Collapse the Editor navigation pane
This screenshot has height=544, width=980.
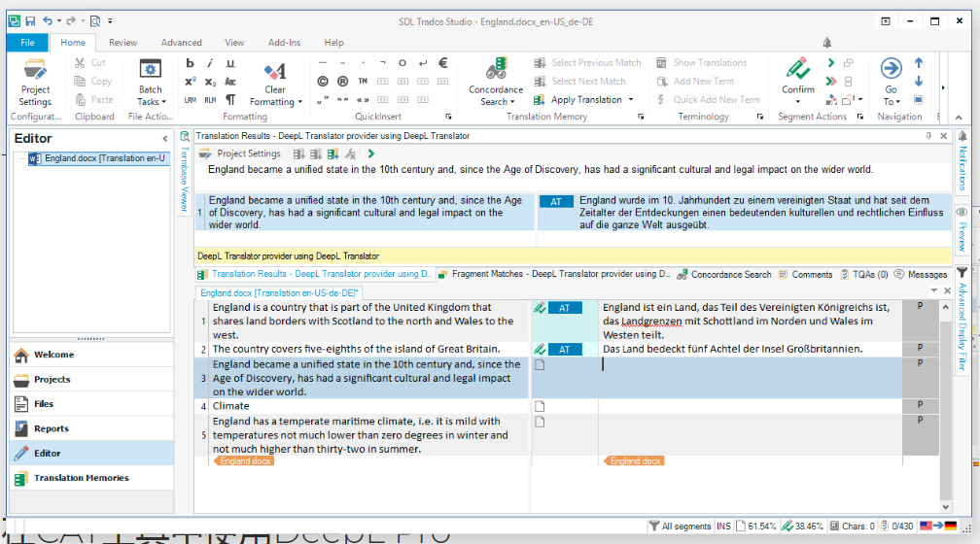click(165, 139)
